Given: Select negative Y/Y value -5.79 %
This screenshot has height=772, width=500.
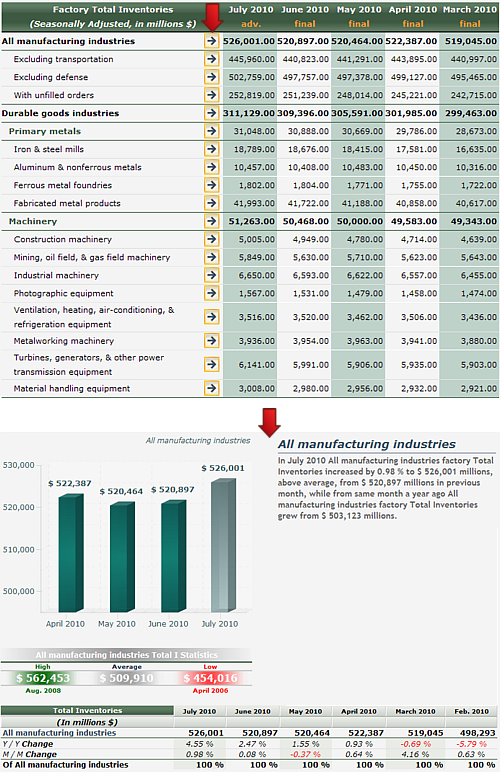Looking at the screenshot, I should pos(471,744).
